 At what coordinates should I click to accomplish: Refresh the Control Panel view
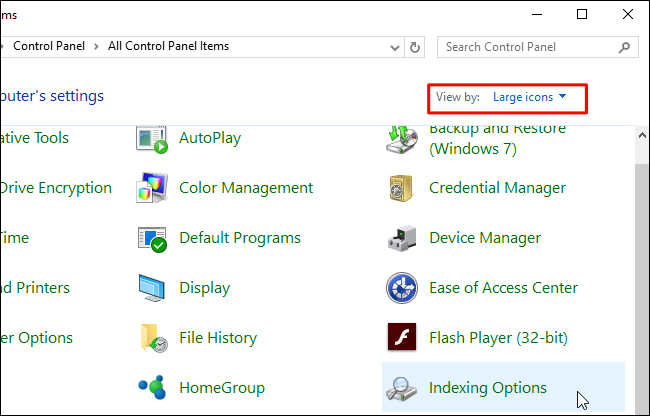pos(415,47)
